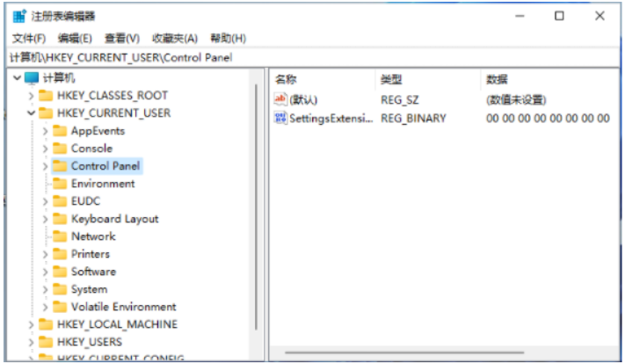Expand the HKEY_USERS hive chevron
The width and height of the screenshot is (625, 364).
click(x=32, y=341)
